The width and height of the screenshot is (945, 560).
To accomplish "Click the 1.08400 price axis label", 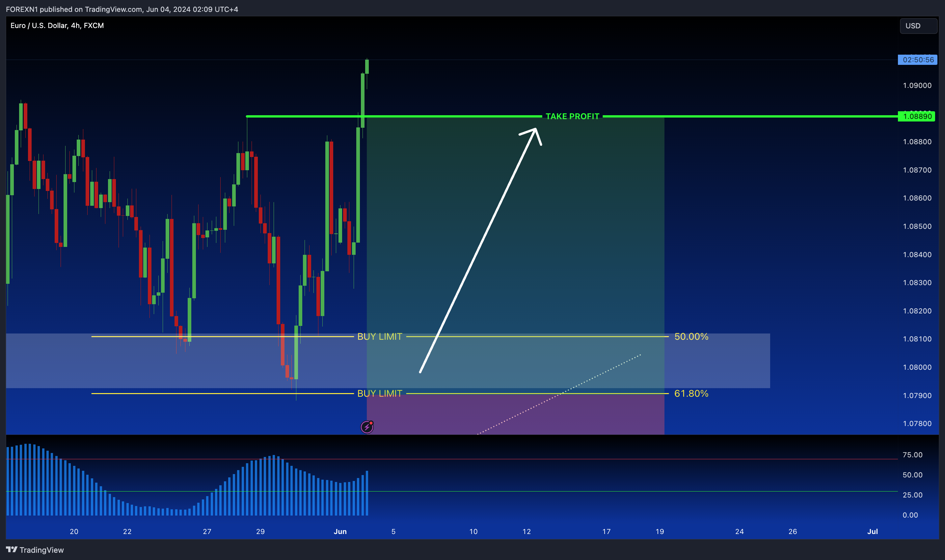I will pos(917,254).
